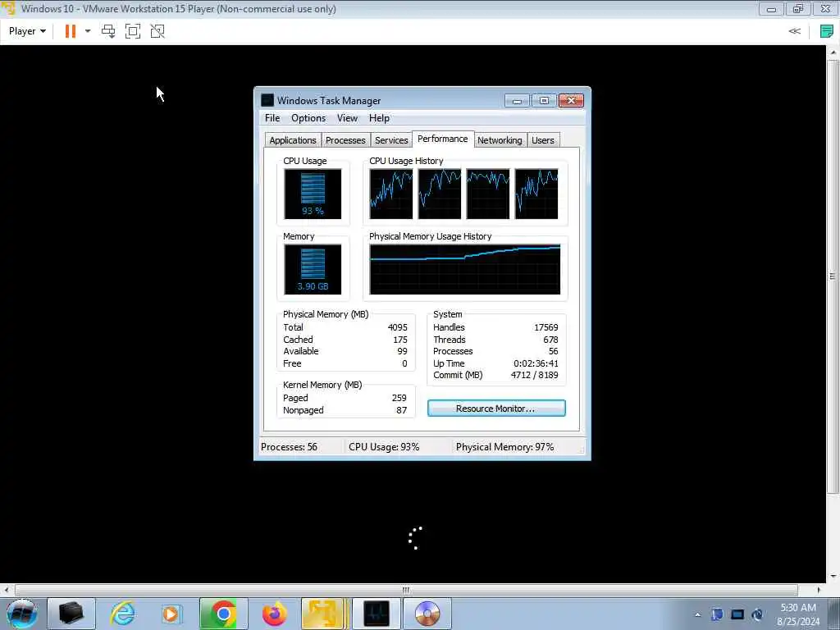840x630 pixels.
Task: Switch to the Users tab
Action: (543, 140)
